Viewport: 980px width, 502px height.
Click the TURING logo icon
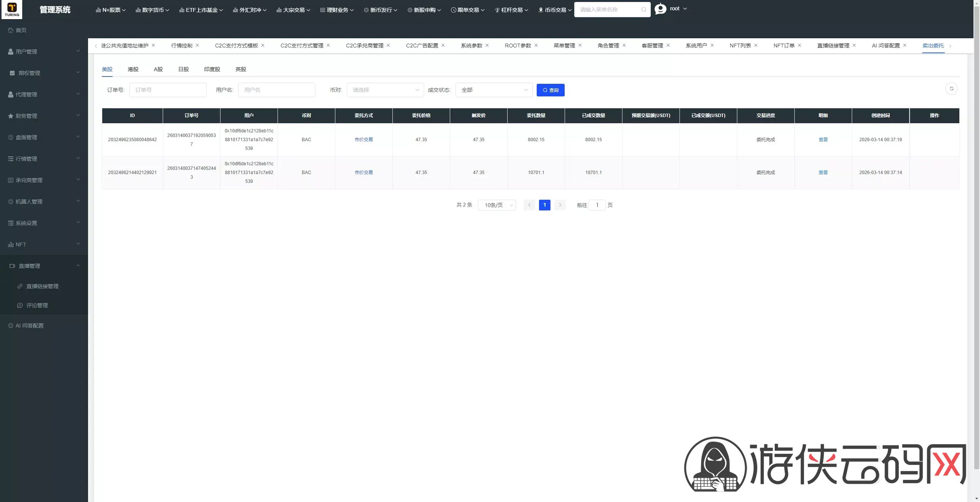pos(12,9)
